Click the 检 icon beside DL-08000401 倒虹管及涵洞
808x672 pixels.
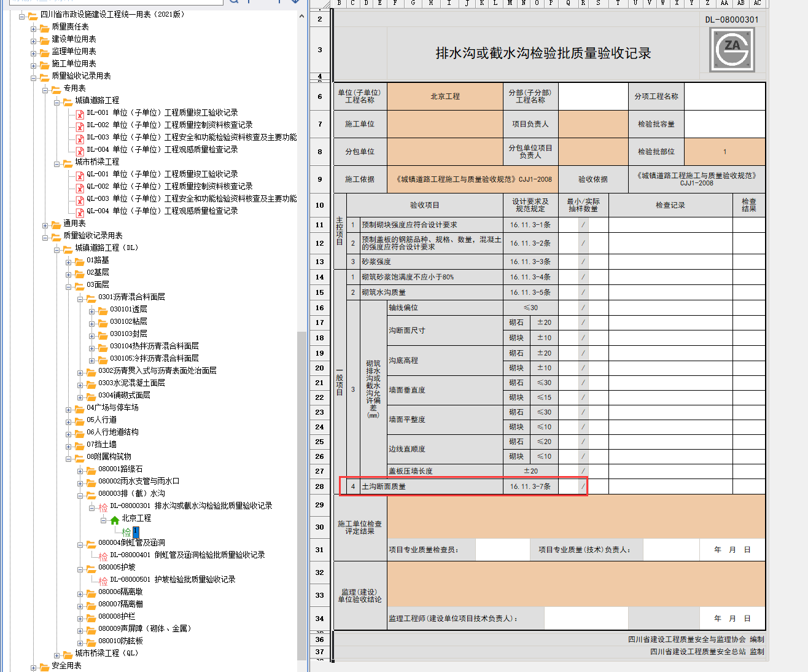click(x=103, y=556)
